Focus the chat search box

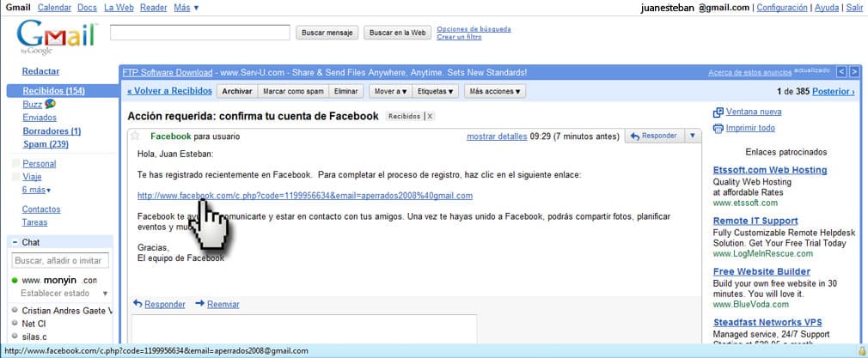60,260
